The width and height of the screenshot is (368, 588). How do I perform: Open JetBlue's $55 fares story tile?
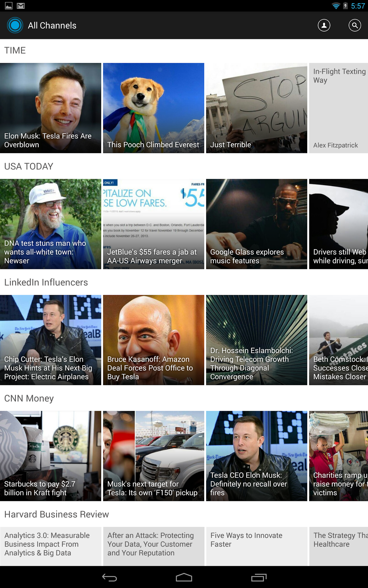pos(154,224)
